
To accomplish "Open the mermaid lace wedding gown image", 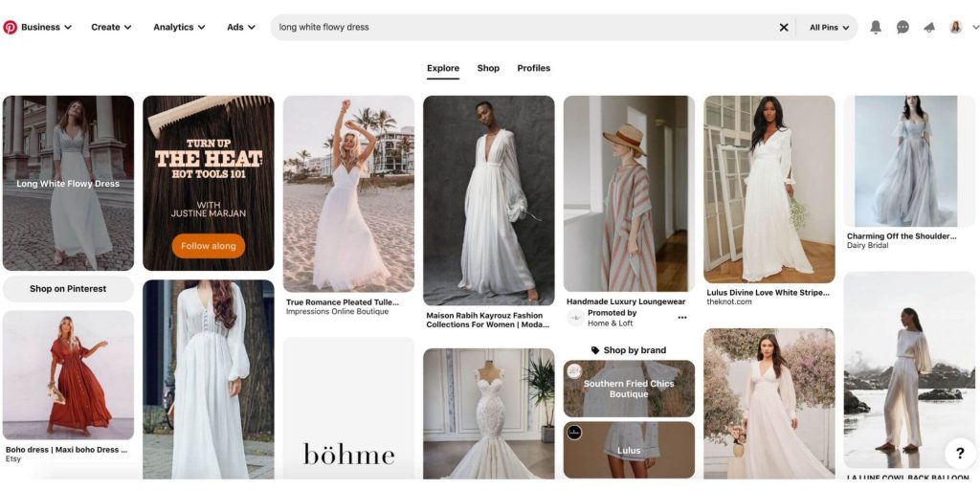I will pos(489,413).
